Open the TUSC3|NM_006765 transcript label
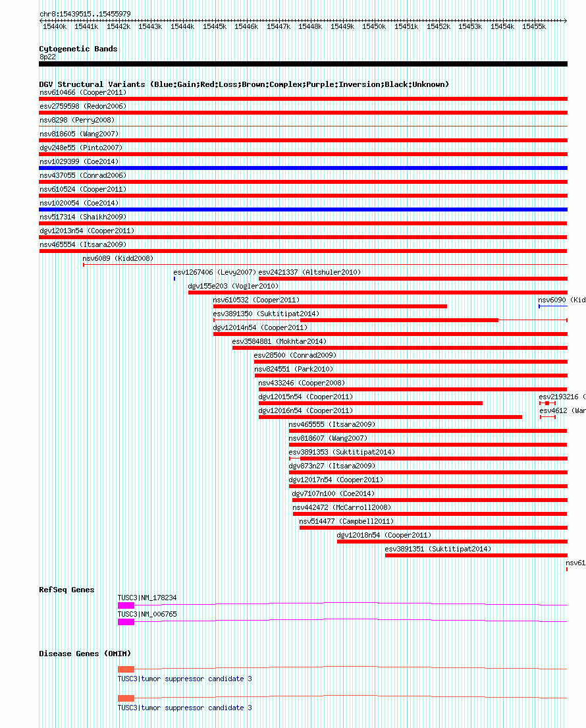The width and height of the screenshot is (586, 728). click(147, 614)
